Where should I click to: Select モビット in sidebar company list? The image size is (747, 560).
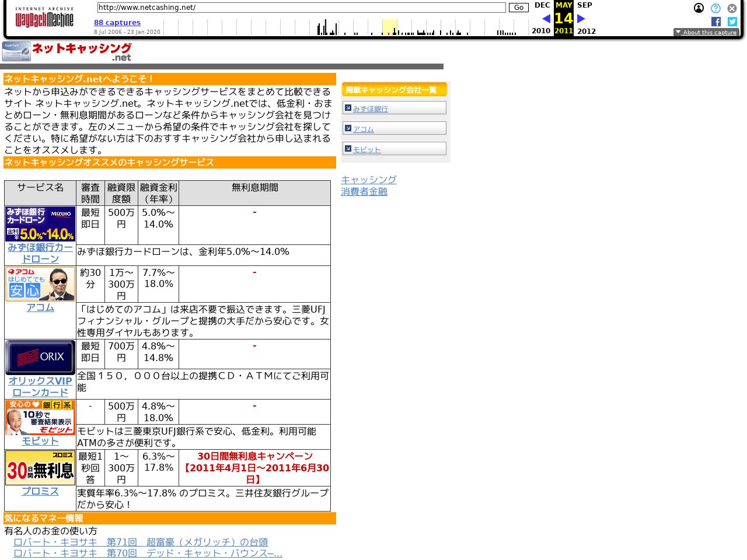(x=366, y=150)
